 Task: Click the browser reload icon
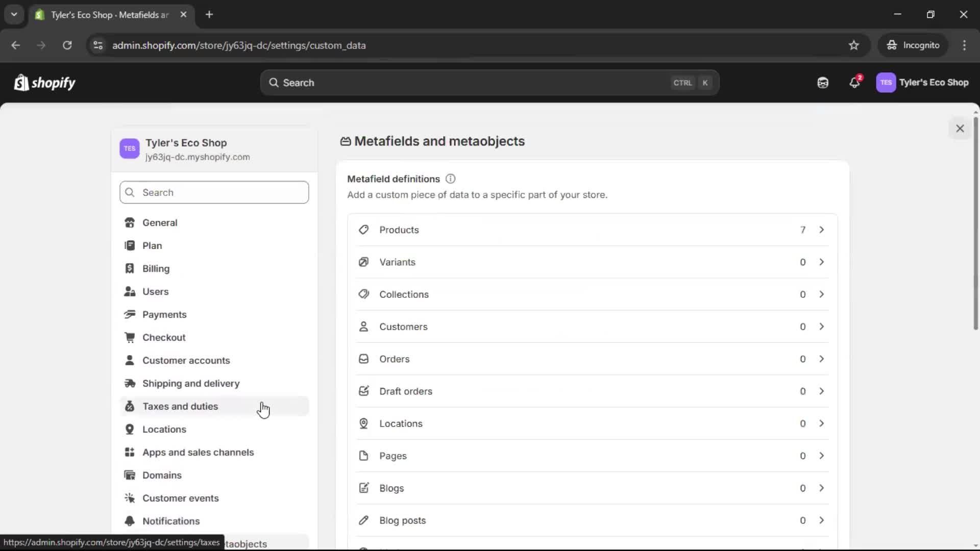[x=67, y=45]
